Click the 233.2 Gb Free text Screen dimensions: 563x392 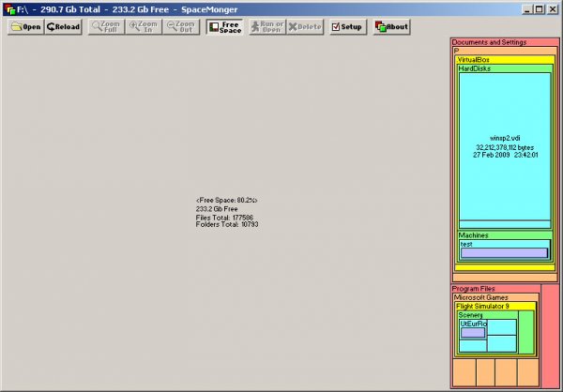point(217,209)
